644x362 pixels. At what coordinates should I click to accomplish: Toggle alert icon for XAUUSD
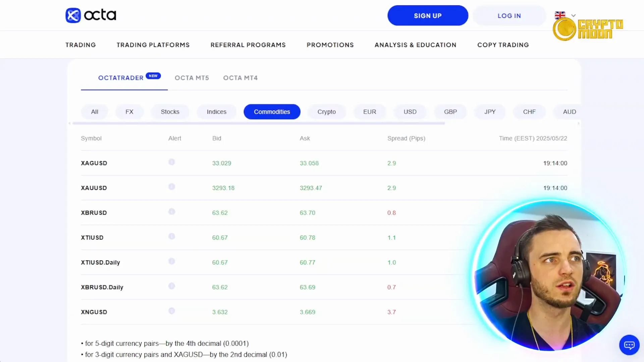[x=171, y=187]
